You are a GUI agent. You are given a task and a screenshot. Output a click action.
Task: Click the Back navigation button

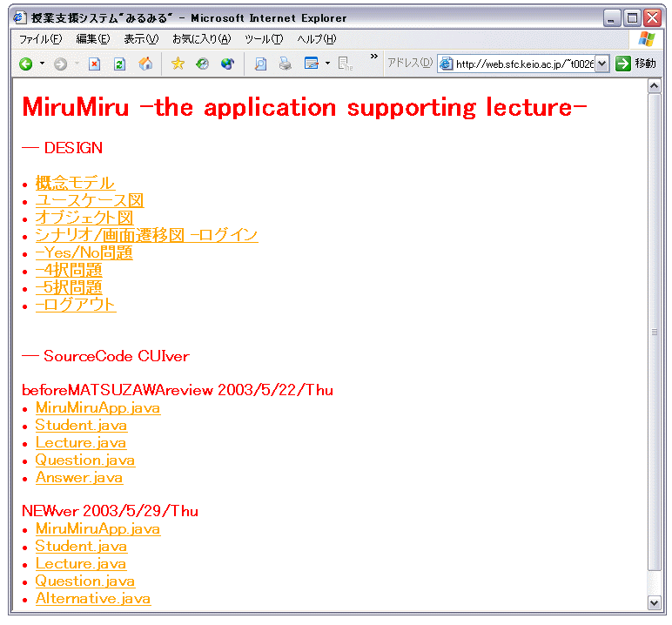click(x=25, y=64)
